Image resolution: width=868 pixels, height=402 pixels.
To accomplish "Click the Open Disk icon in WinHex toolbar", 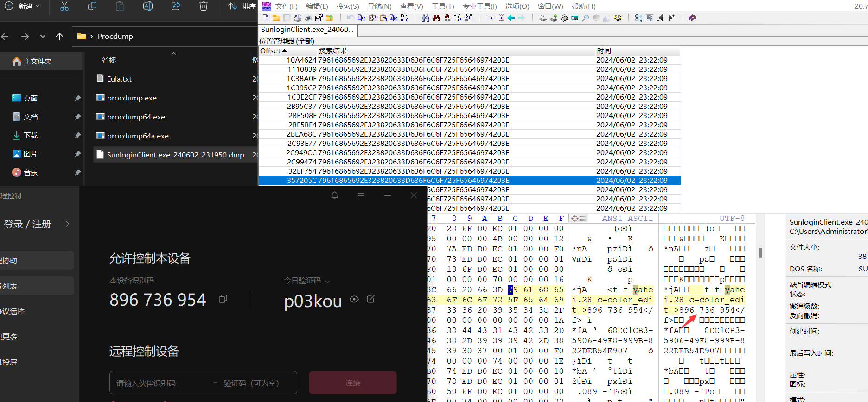I will coord(543,18).
